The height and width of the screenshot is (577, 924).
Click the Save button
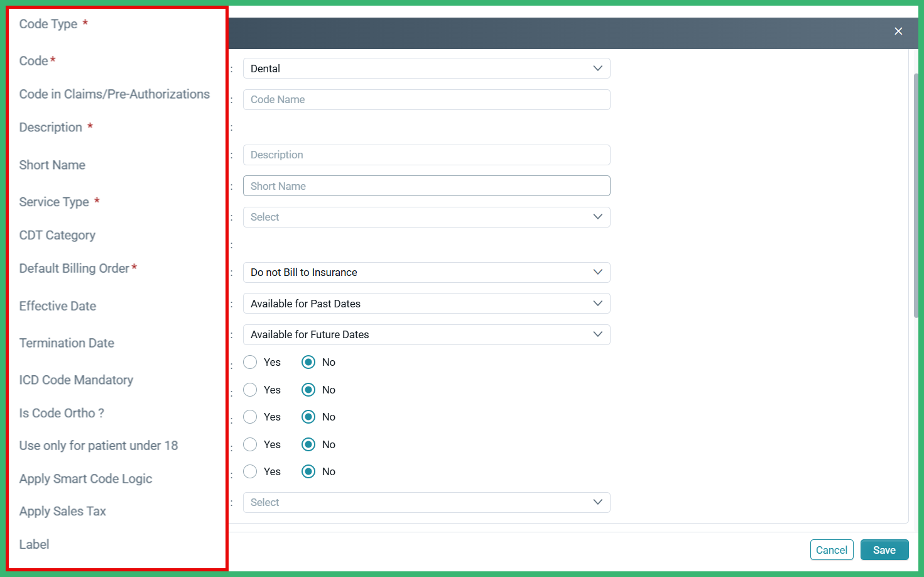(884, 549)
